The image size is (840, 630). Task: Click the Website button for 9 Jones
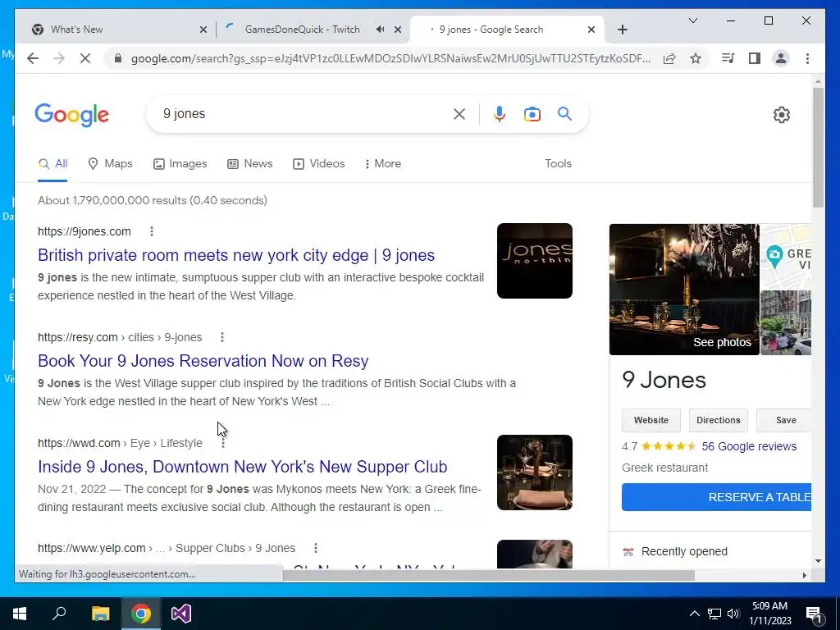(x=651, y=421)
